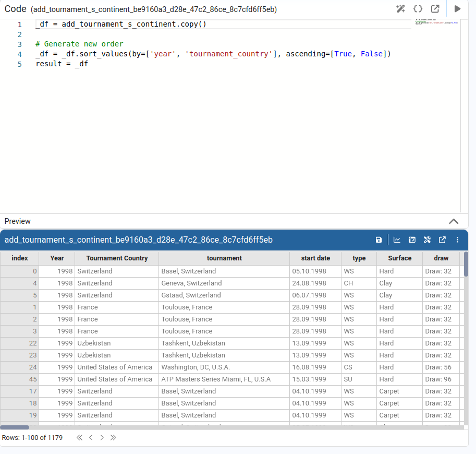Jump to the first page of rows
The image size is (476, 454).
(x=79, y=437)
